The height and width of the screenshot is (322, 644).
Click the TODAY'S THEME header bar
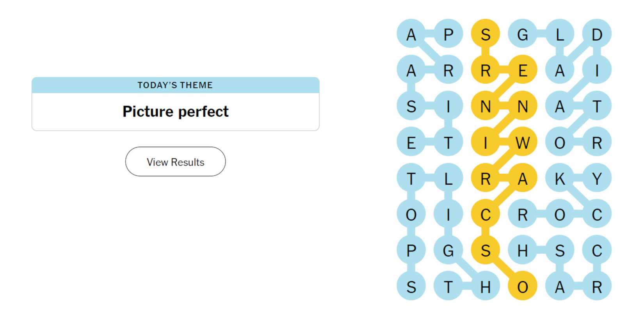point(175,85)
